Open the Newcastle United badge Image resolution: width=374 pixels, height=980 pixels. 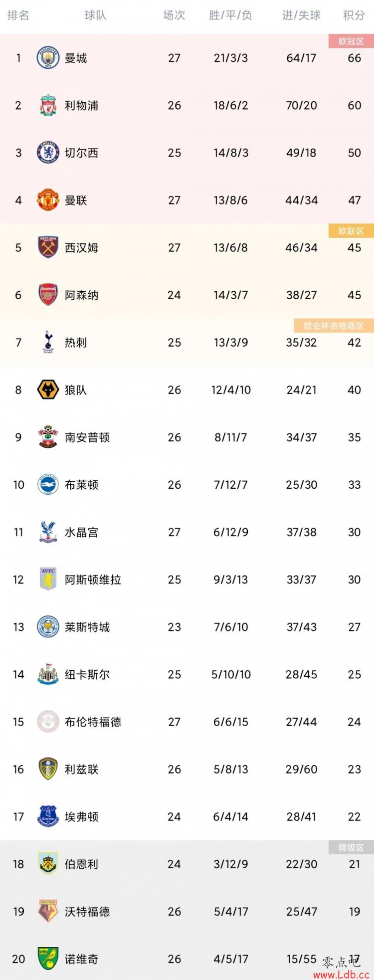point(48,674)
